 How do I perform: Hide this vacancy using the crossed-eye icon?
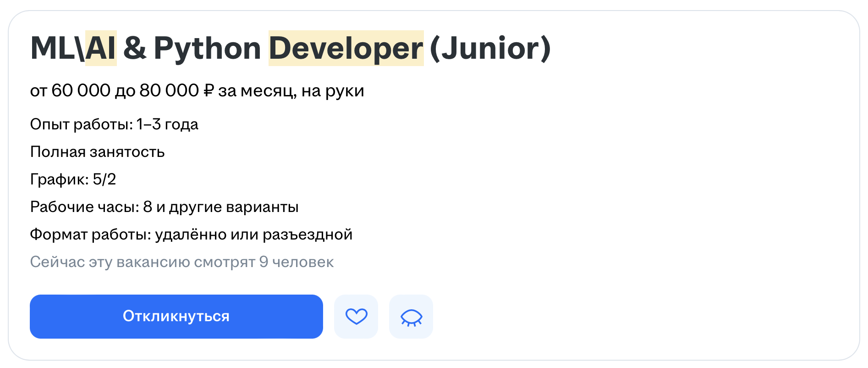click(411, 317)
